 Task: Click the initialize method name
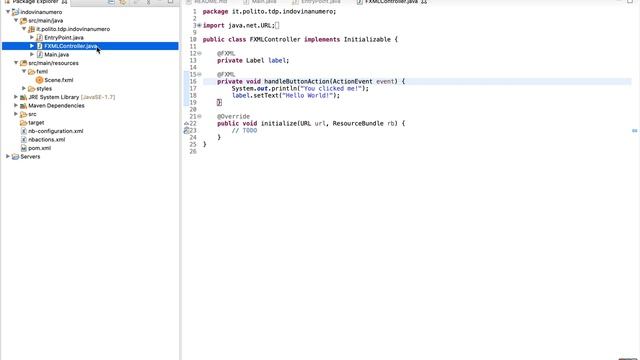(x=279, y=123)
